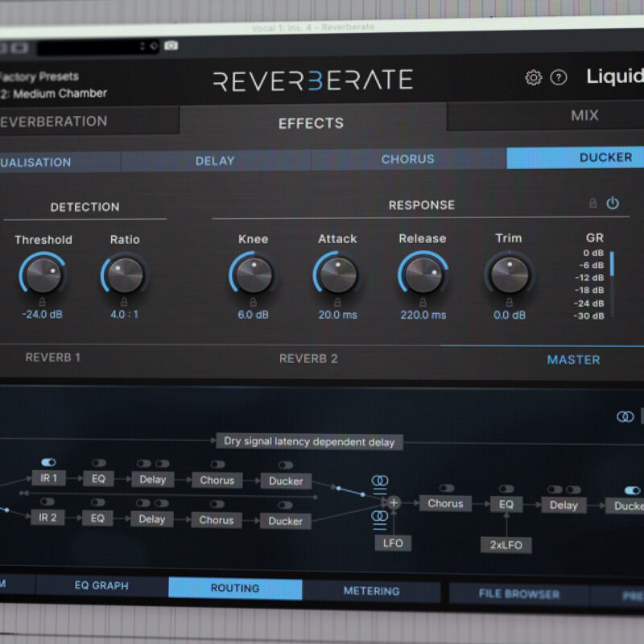Click the Trim knob
Viewport: 644px width, 644px height.
[x=510, y=275]
